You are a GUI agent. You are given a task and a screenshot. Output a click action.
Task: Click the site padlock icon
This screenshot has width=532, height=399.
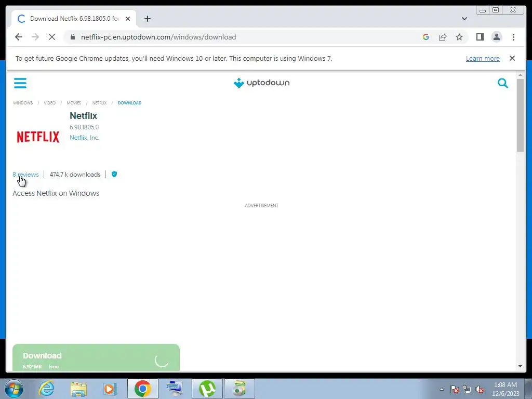73,37
